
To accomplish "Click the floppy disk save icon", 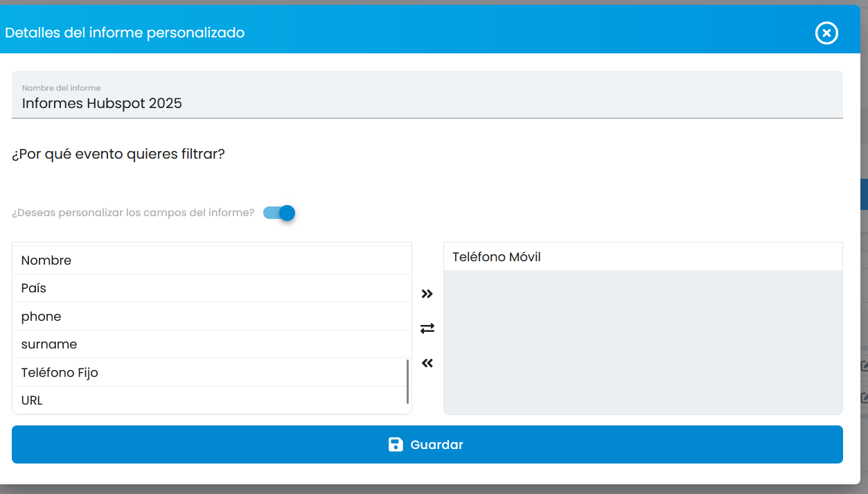I will click(396, 445).
